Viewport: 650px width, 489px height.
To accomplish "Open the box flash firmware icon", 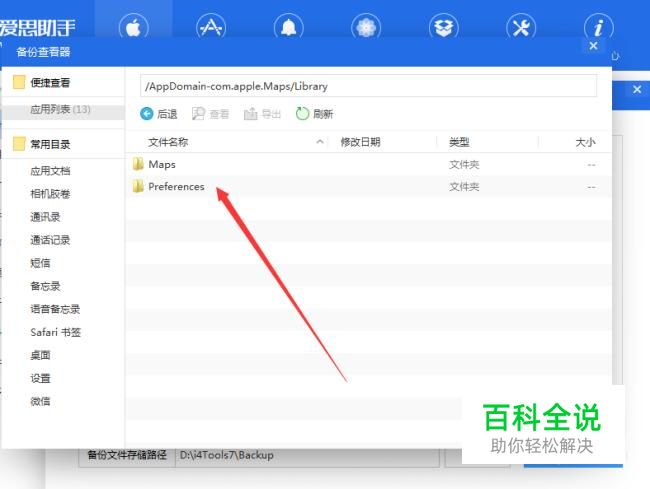I will [x=444, y=27].
